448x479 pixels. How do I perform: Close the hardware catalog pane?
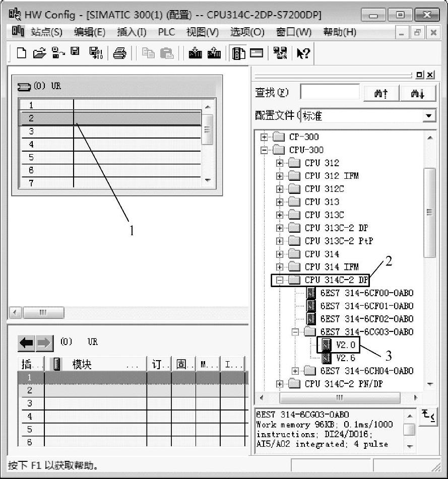430,75
